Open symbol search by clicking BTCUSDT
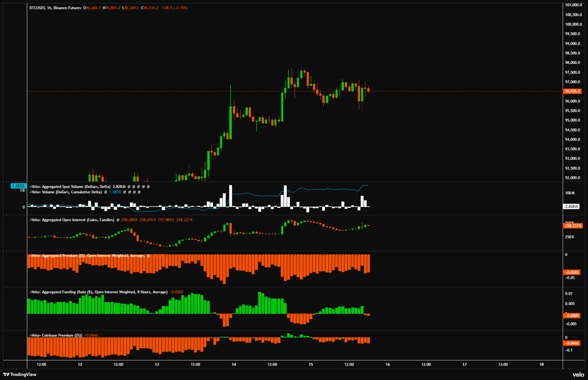Image resolution: width=588 pixels, height=380 pixels. [x=37, y=8]
